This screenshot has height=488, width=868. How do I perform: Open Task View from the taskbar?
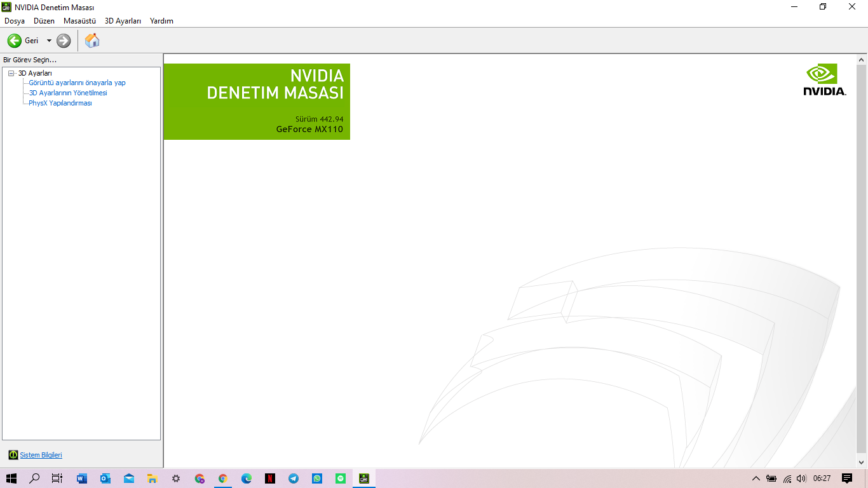57,478
